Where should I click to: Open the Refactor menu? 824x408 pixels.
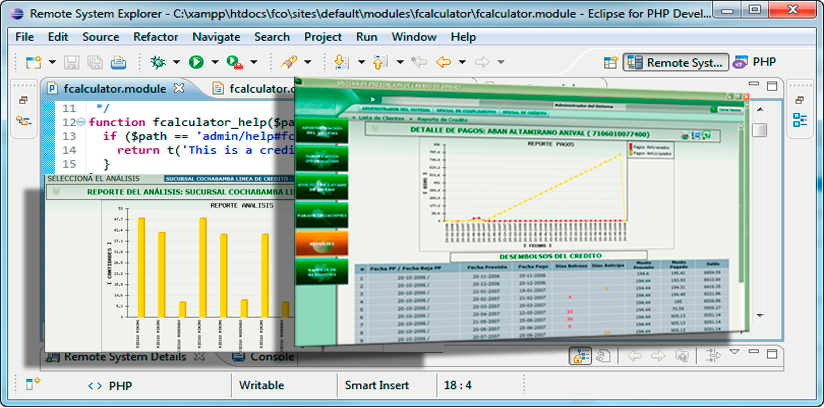point(155,36)
